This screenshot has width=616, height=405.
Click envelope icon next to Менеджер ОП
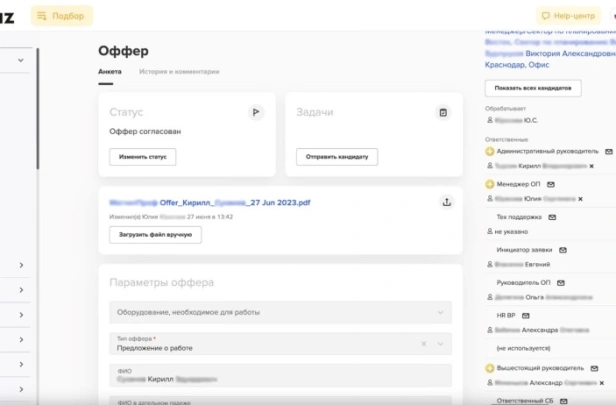551,184
